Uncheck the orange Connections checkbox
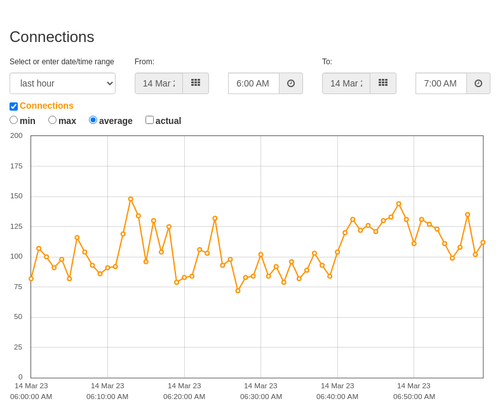The width and height of the screenshot is (500, 403). point(14,106)
